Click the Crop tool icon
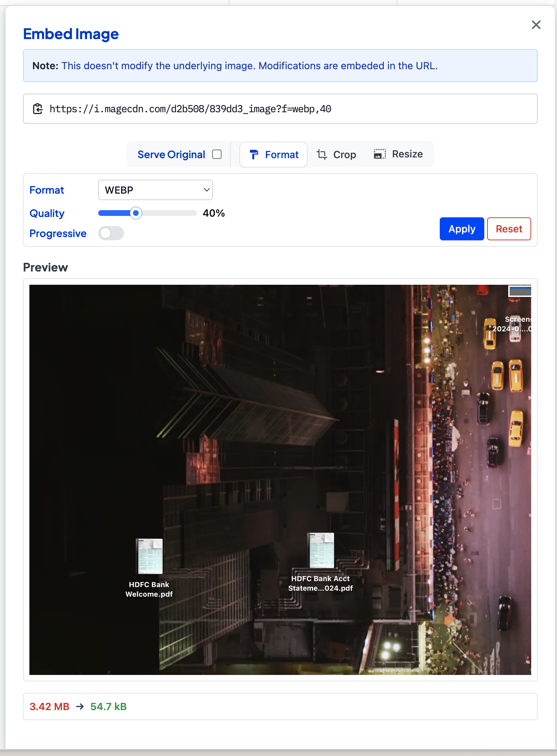This screenshot has width=557, height=756. click(x=322, y=155)
